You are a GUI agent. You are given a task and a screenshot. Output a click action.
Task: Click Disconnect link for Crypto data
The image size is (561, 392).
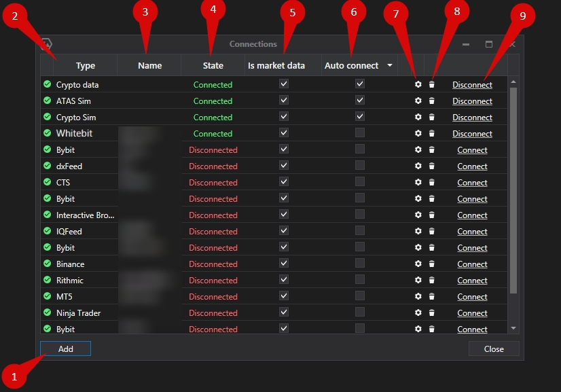pos(472,85)
